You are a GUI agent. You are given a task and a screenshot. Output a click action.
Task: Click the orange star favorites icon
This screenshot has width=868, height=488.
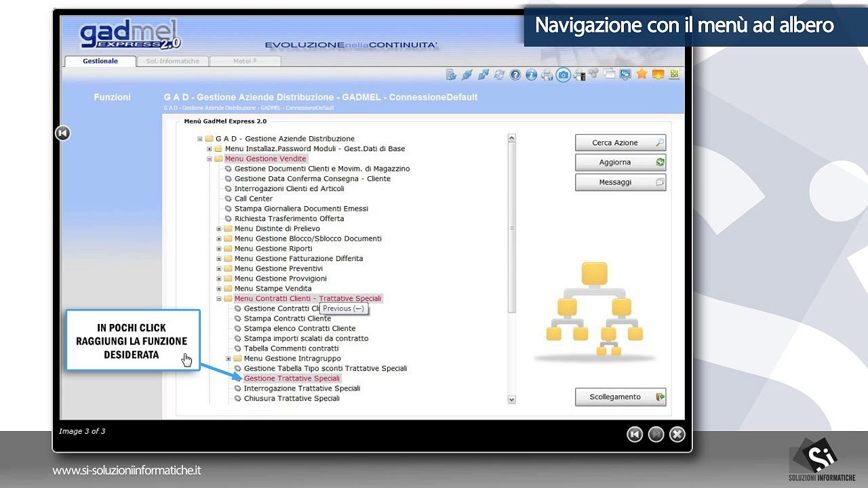click(642, 75)
